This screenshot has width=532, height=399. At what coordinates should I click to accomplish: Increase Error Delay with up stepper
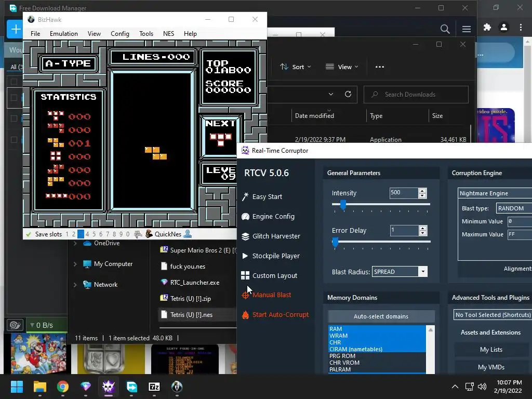coord(422,229)
